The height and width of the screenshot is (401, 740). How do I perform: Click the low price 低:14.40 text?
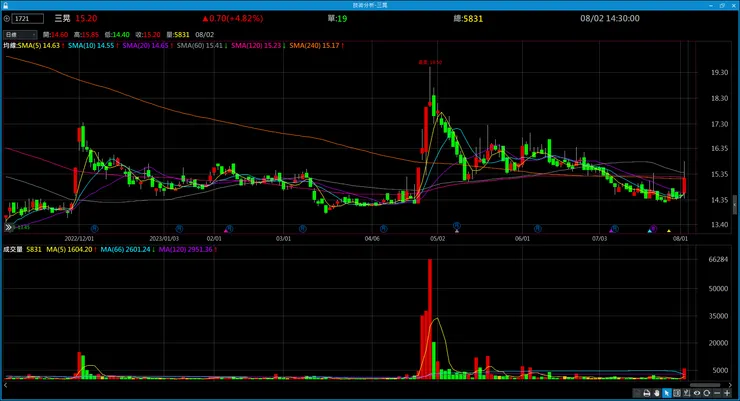point(117,34)
